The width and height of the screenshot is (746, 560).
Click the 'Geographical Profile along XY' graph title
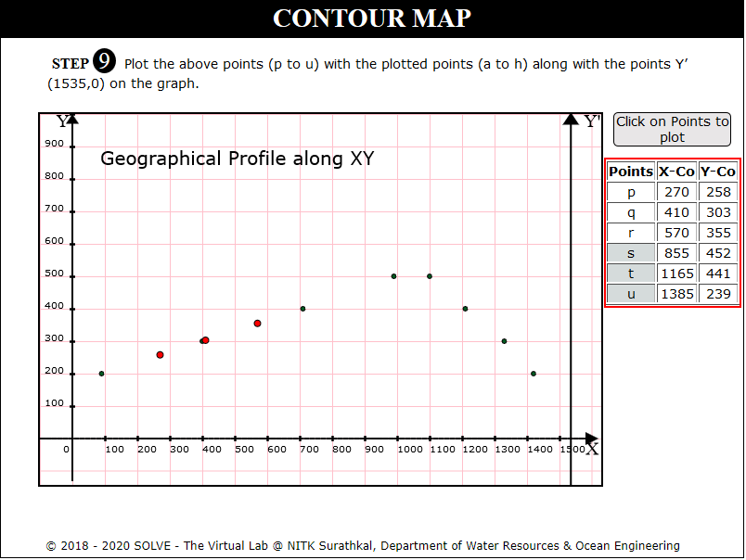237,159
